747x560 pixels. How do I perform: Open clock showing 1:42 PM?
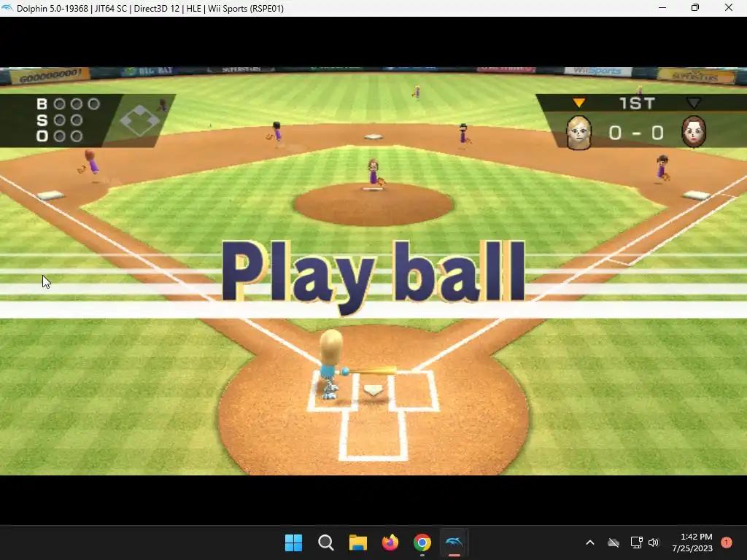pos(692,542)
